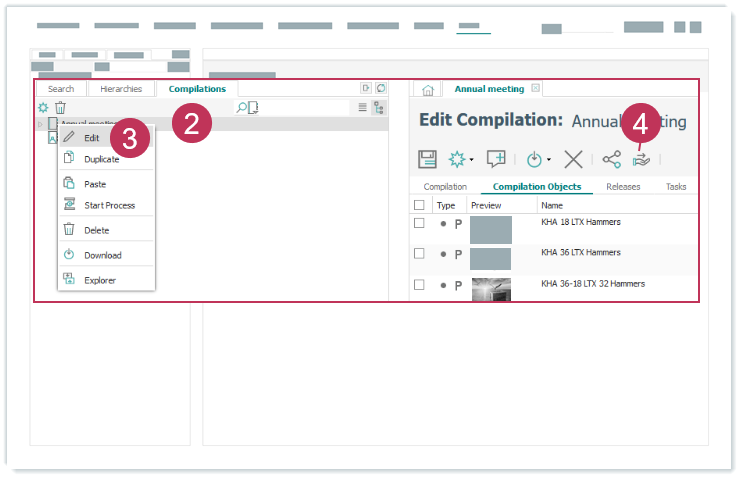The width and height of the screenshot is (741, 479).
Task: Check the box for KHA 18 LTX Hammers
Action: [x=420, y=223]
